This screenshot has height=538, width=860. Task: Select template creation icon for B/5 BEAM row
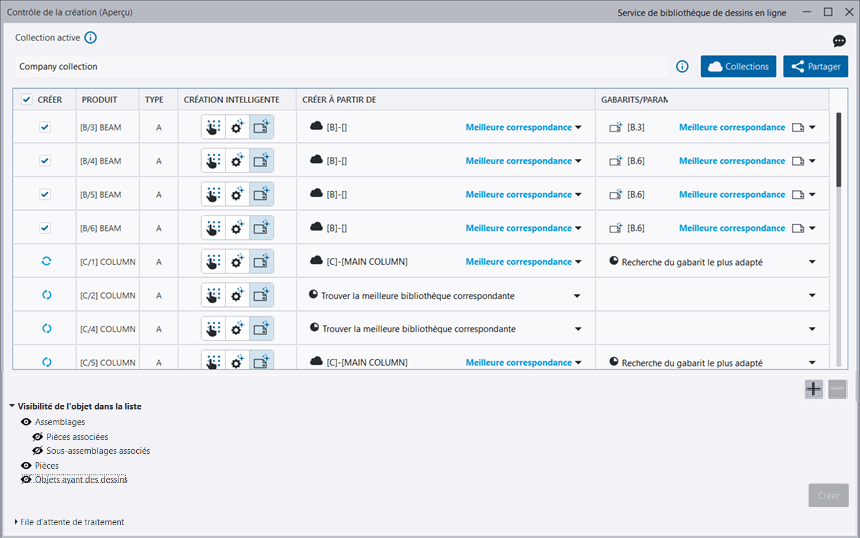click(x=261, y=195)
